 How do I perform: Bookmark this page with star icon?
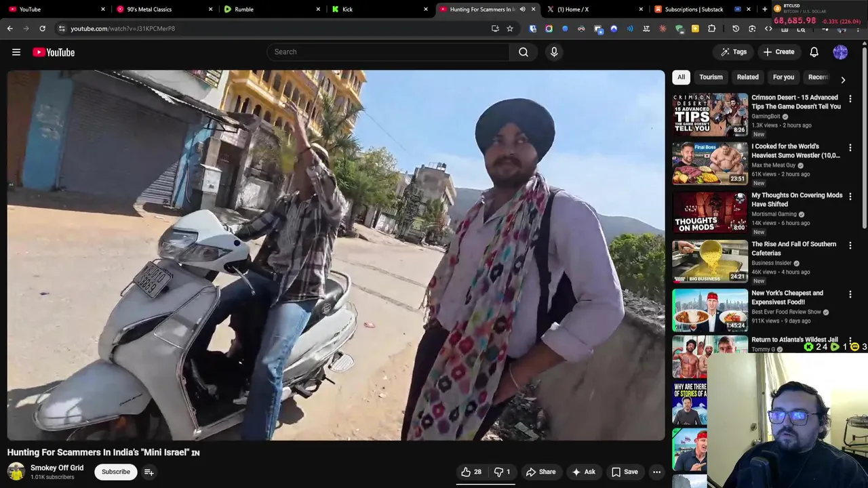pyautogui.click(x=510, y=28)
